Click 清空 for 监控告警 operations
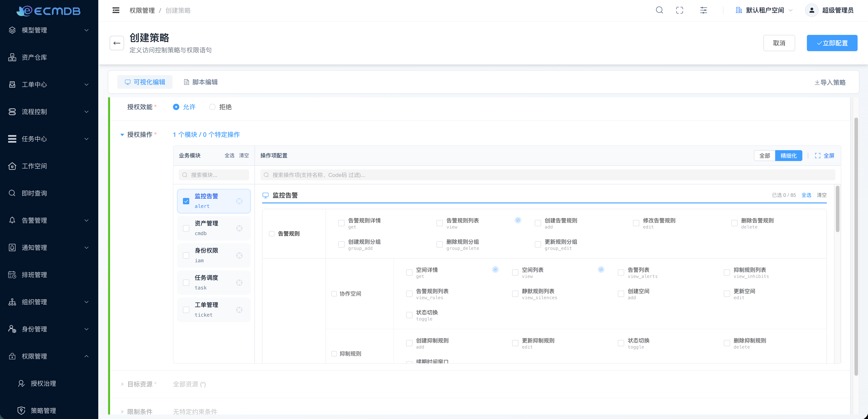The height and width of the screenshot is (419, 868). coord(822,195)
